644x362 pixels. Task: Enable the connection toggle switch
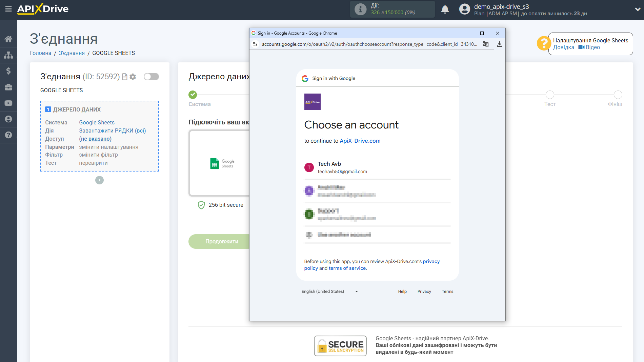[151, 77]
